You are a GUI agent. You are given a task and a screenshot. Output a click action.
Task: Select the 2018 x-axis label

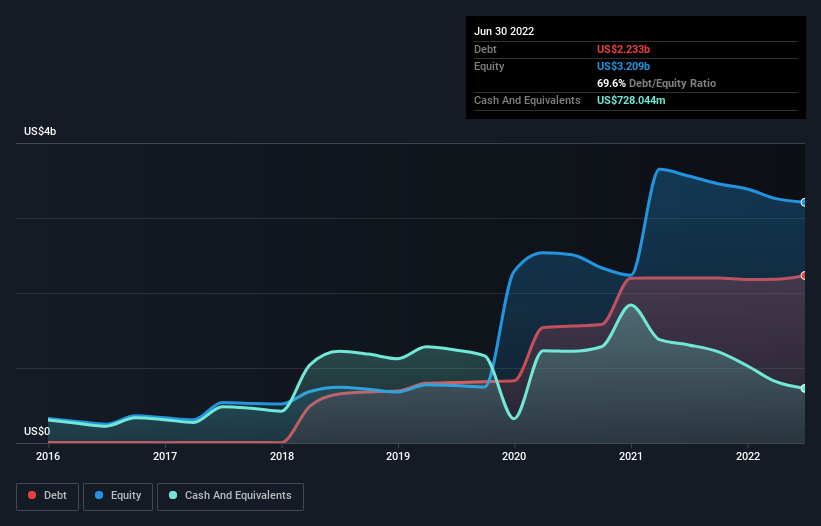pyautogui.click(x=282, y=456)
